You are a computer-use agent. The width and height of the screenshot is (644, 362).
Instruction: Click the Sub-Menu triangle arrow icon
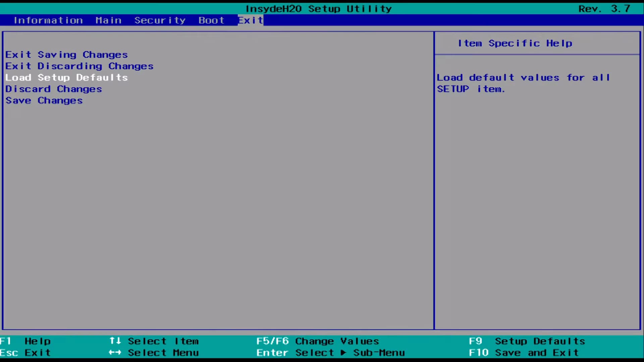click(x=343, y=353)
